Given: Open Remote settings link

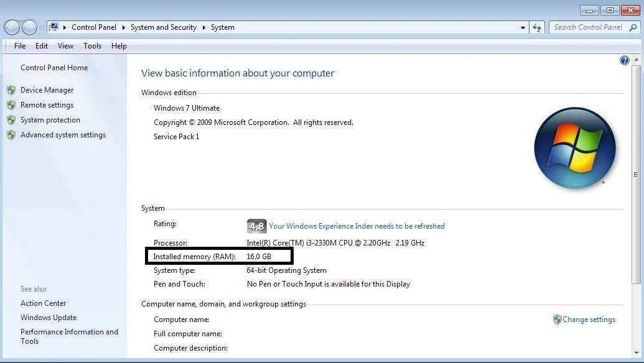Looking at the screenshot, I should [47, 105].
